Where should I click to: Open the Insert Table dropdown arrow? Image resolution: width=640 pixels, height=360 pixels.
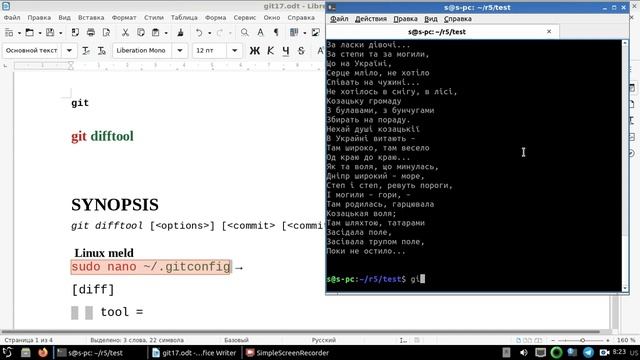[304, 33]
